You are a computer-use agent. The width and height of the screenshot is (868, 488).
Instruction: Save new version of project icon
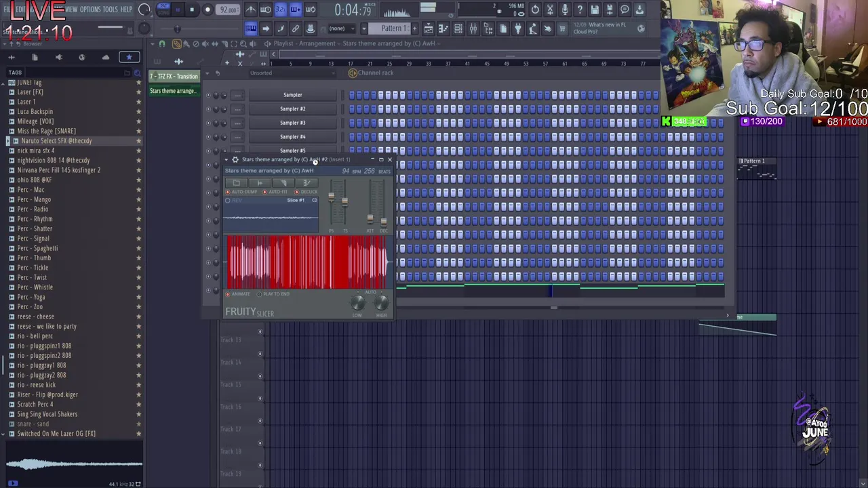(610, 9)
